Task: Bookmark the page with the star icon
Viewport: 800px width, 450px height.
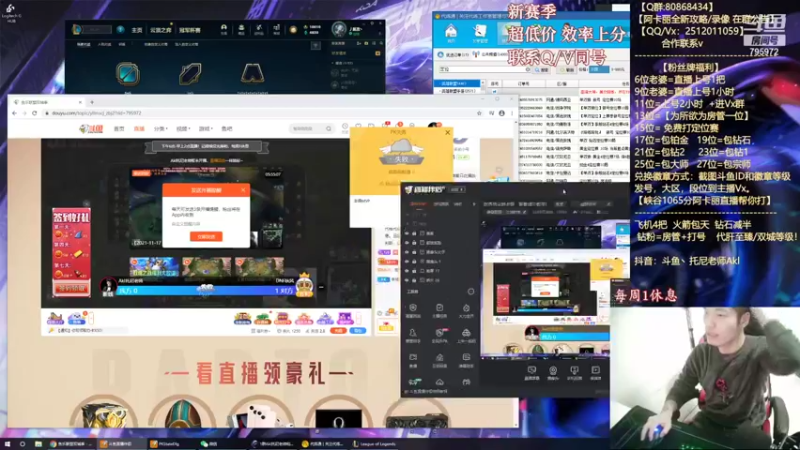Action: 479,113
